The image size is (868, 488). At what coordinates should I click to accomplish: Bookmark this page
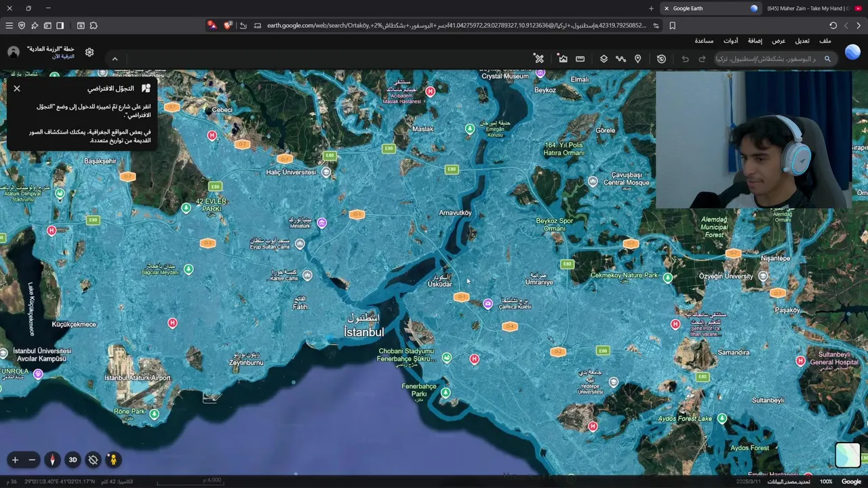(672, 25)
